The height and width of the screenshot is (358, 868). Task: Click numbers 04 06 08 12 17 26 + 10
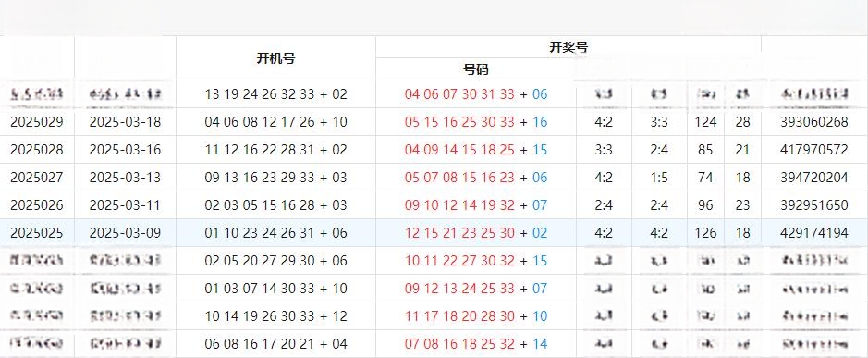click(275, 122)
